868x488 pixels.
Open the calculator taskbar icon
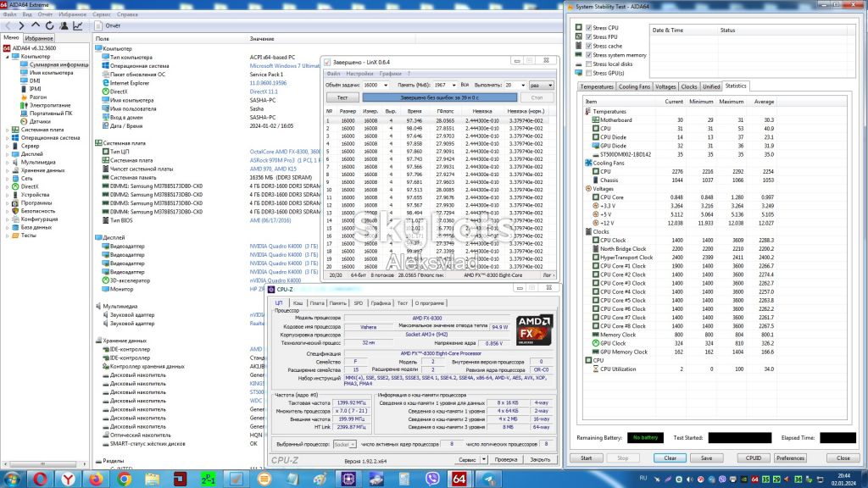click(x=404, y=479)
